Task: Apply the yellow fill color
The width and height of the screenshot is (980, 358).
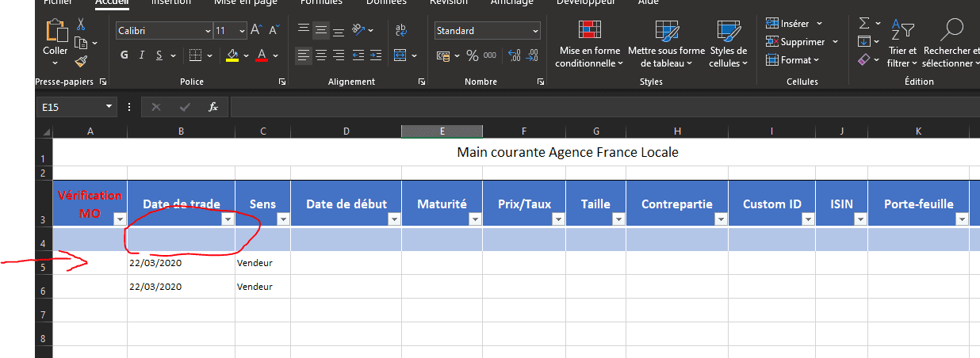Action: point(232,55)
